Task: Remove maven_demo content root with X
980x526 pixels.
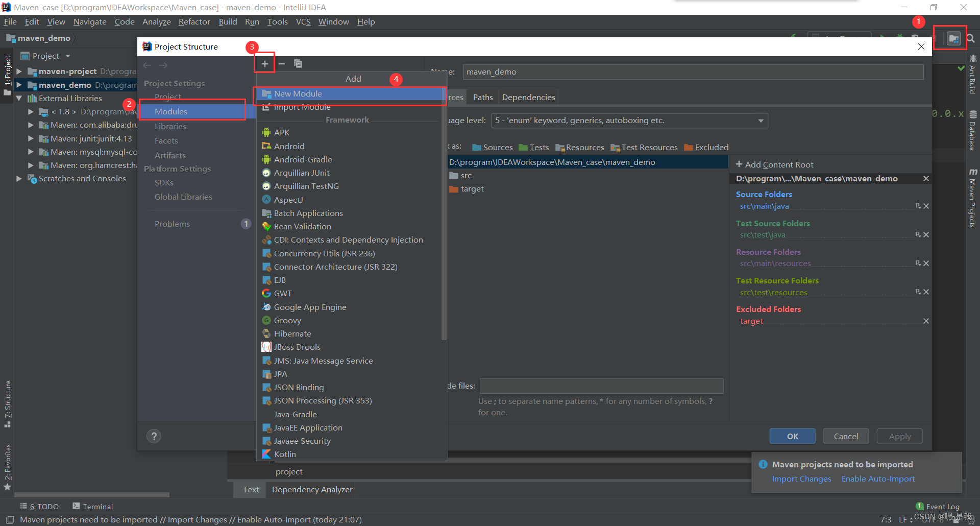Action: tap(926, 179)
